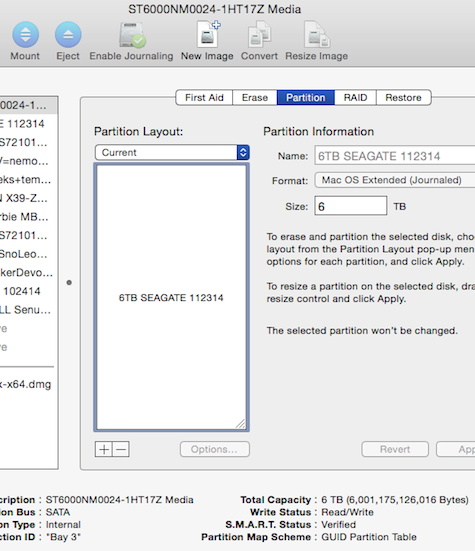Click the Options... button

coord(215,449)
